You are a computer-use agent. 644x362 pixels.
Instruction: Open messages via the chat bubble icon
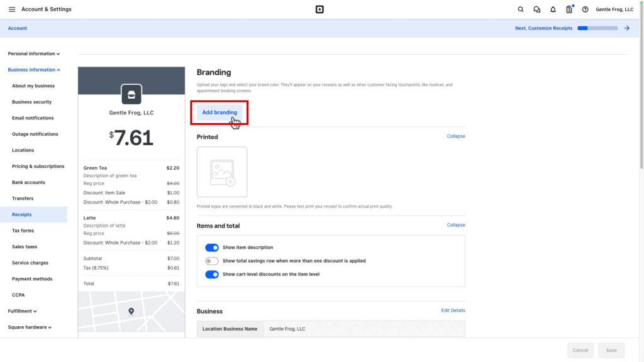click(536, 9)
